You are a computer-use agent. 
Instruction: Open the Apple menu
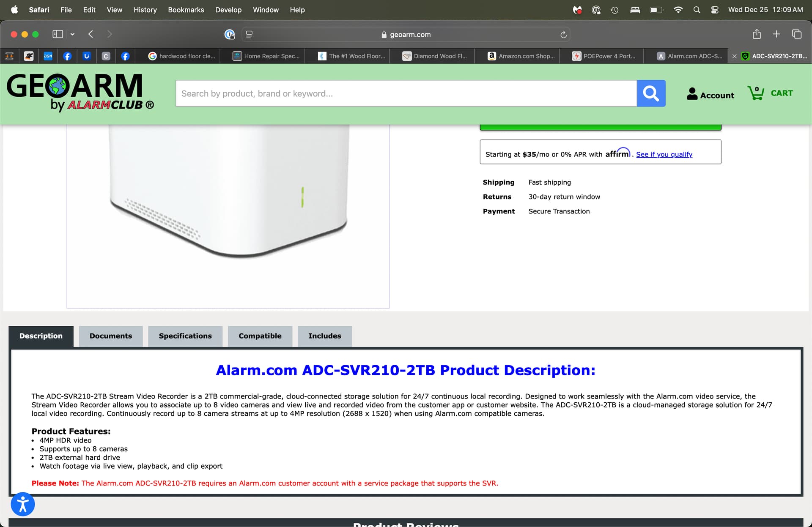click(x=14, y=10)
